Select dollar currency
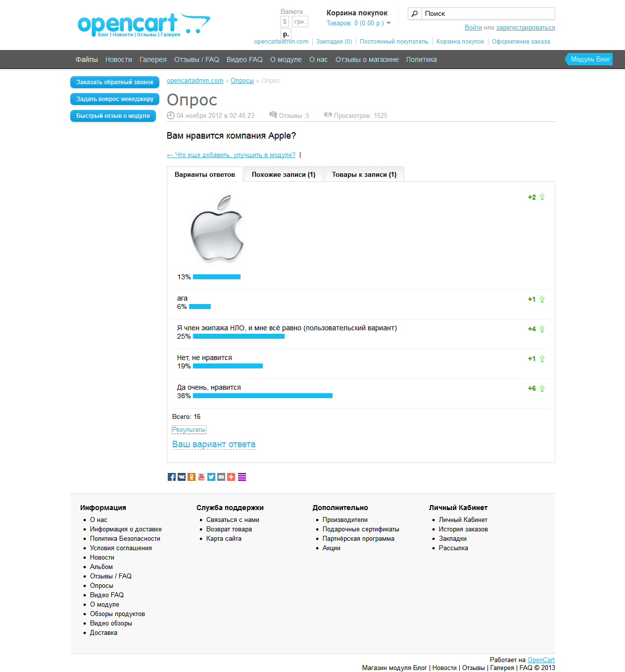625x672 pixels. click(x=285, y=22)
